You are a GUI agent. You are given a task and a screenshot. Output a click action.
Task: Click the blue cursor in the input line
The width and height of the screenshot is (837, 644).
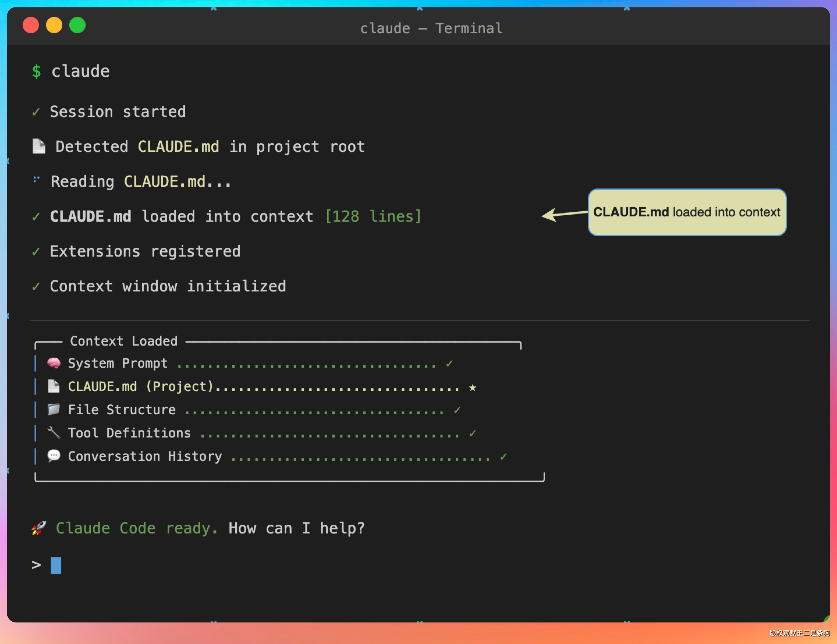click(56, 565)
